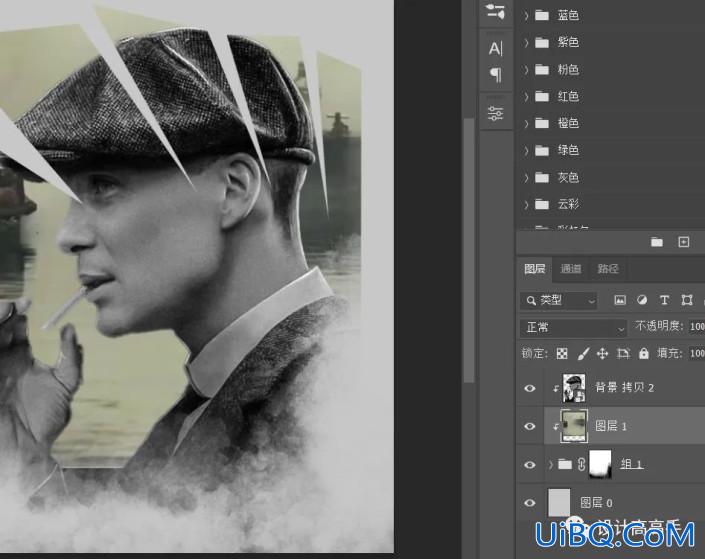This screenshot has height=559, width=705.
Task: Click folder icon of 紫色 swatch group
Action: 542,43
